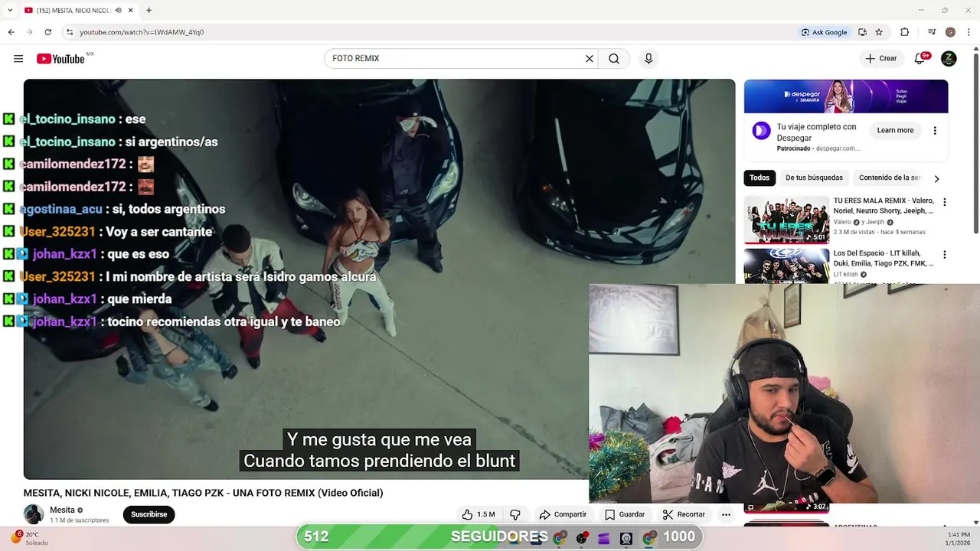Click the site info icon in address bar
This screenshot has width=980, height=551.
pos(70,32)
